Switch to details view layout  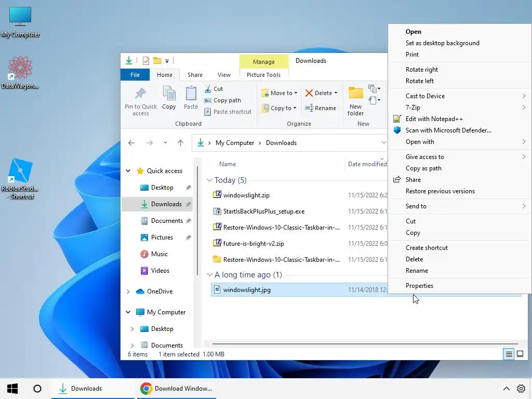tap(509, 354)
